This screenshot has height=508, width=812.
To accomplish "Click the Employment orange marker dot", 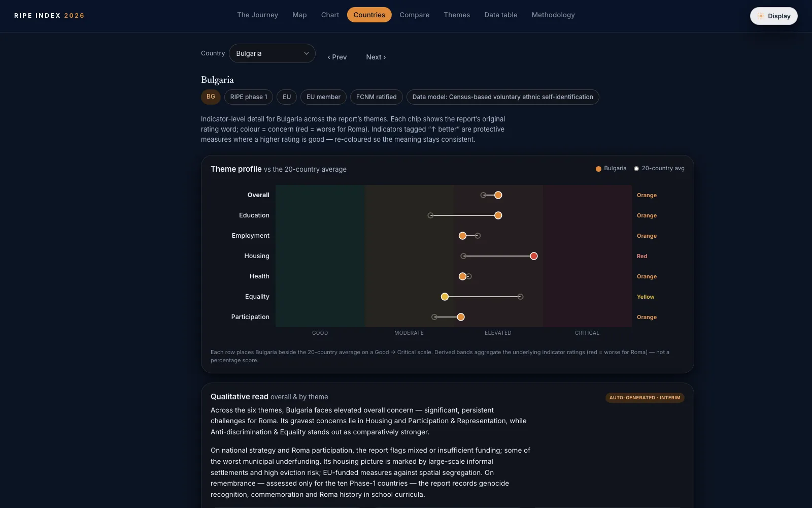I will 462,236.
